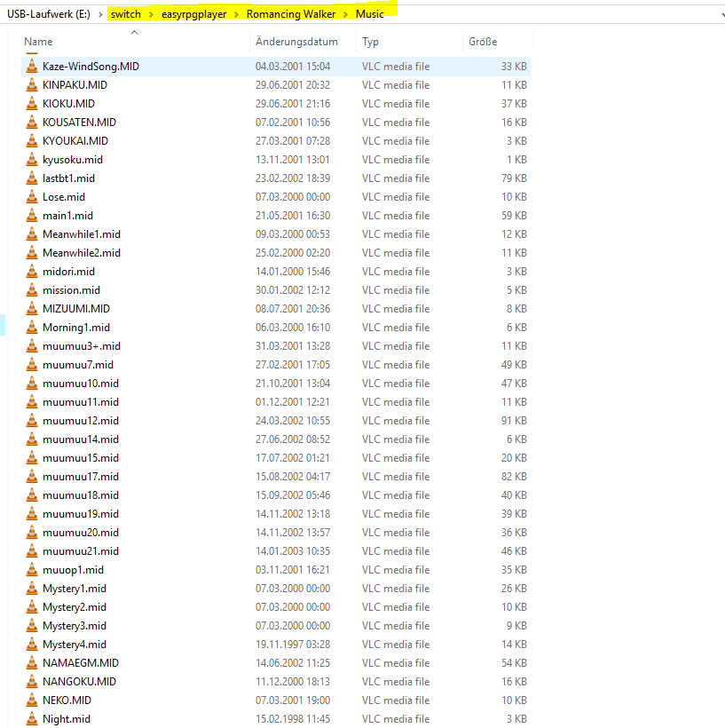Screen dimensions: 725x728
Task: Select the file name muumuu21.mid
Action: (x=81, y=550)
